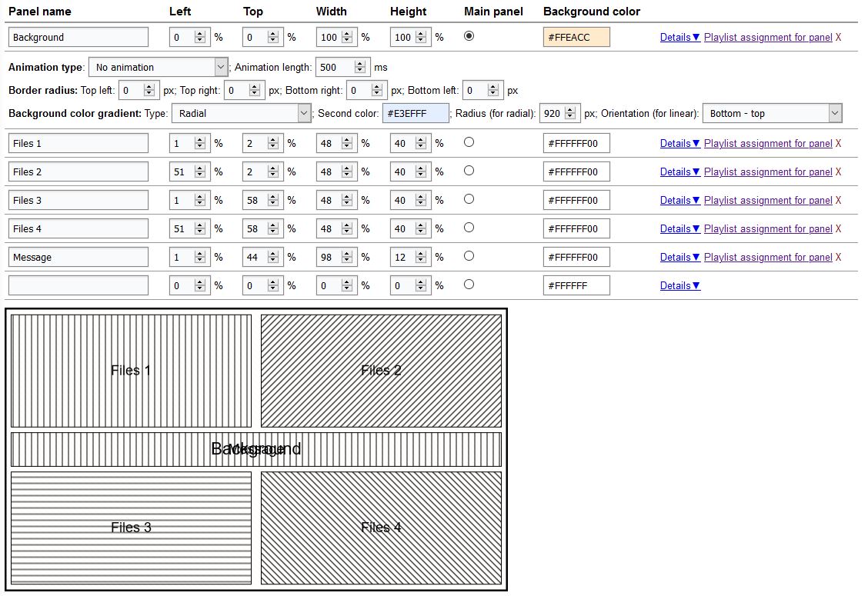Image resolution: width=868 pixels, height=596 pixels.
Task: Click X to delete Background panel
Action: click(838, 37)
